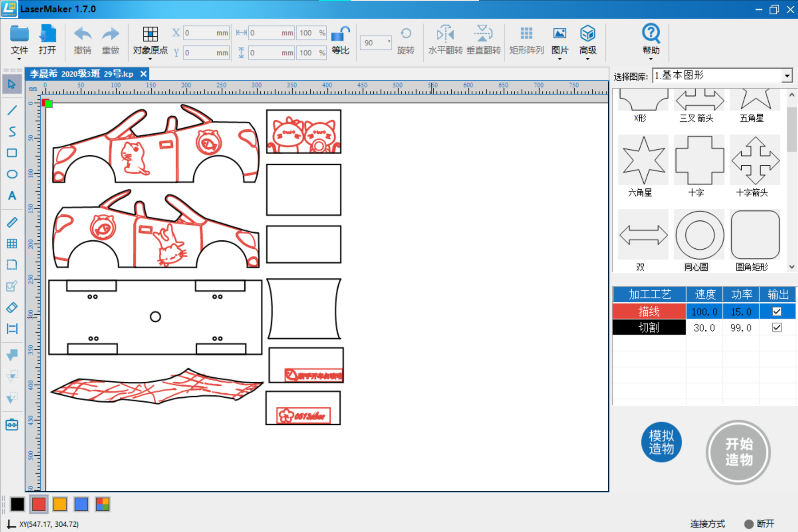The image size is (798, 532).
Task: Open the 文件 file menu
Action: pyautogui.click(x=19, y=42)
